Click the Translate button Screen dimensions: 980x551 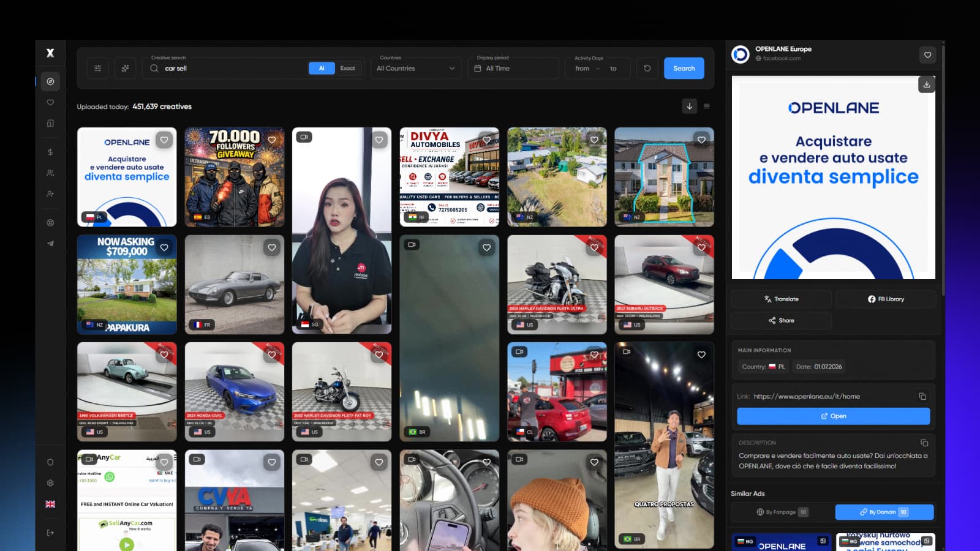[781, 299]
